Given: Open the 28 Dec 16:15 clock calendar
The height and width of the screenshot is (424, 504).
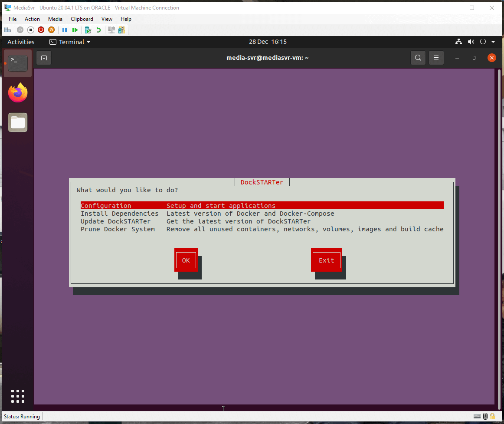Looking at the screenshot, I should click(x=268, y=42).
